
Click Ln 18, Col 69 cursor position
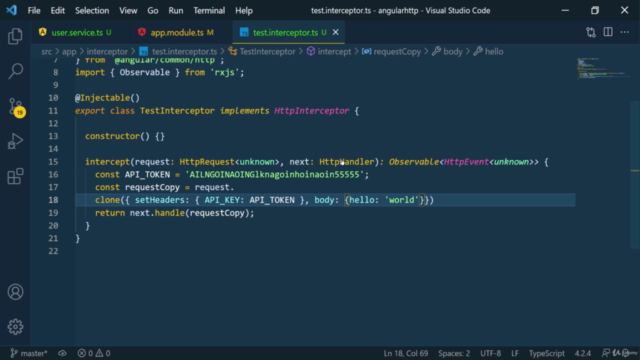(x=406, y=353)
